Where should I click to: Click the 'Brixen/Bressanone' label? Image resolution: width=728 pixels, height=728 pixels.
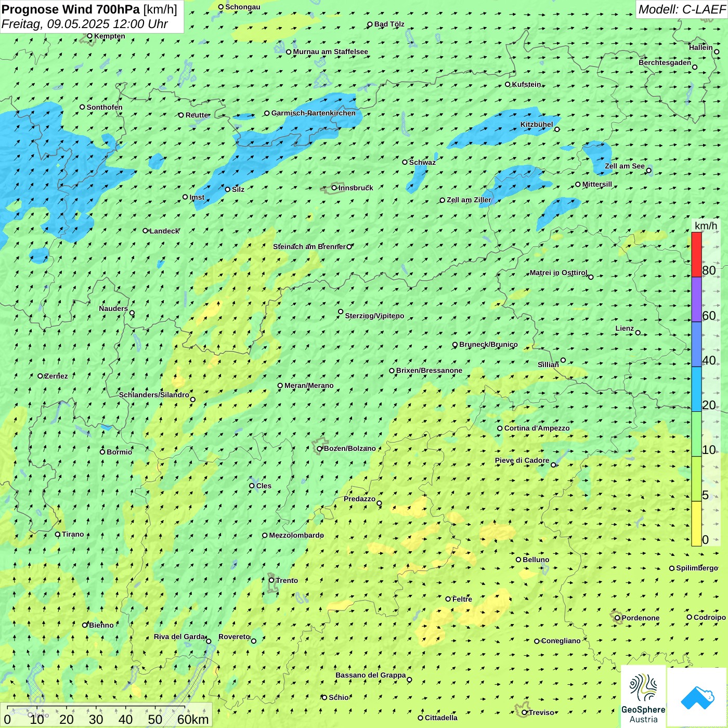click(429, 370)
